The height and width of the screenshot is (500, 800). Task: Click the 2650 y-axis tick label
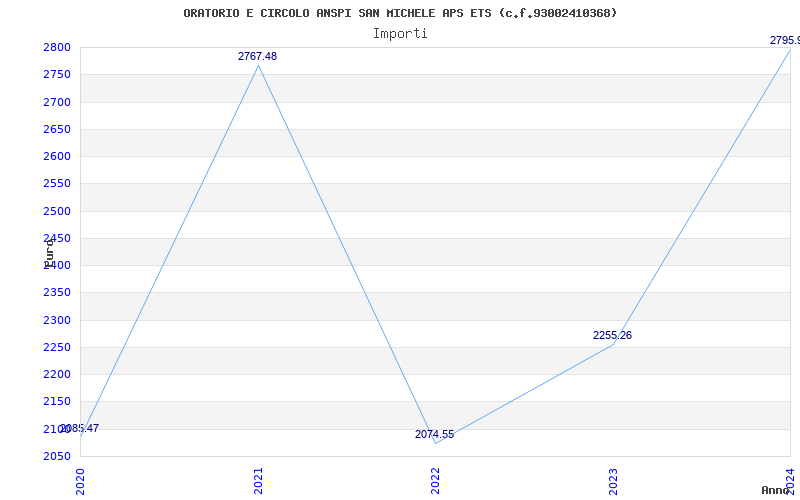pos(57,130)
